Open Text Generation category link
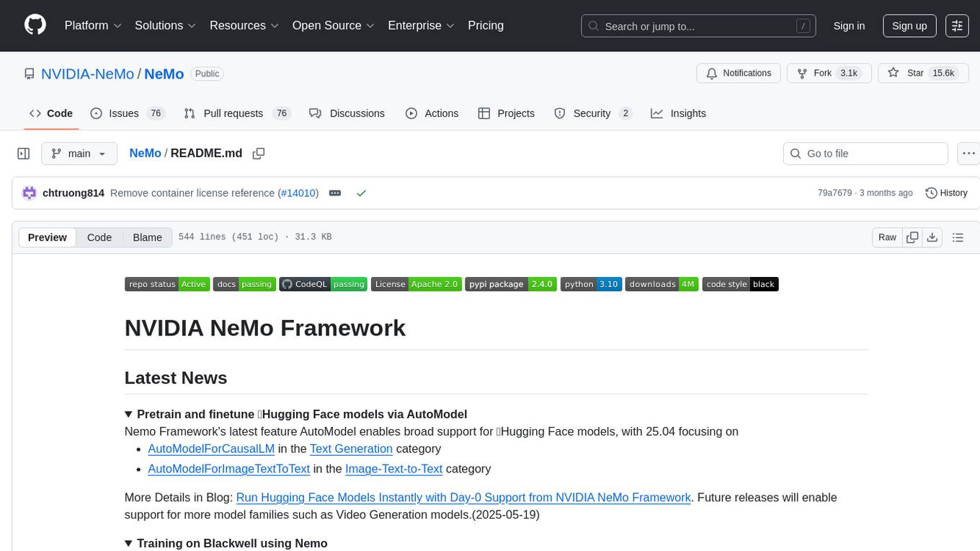 pos(351,449)
